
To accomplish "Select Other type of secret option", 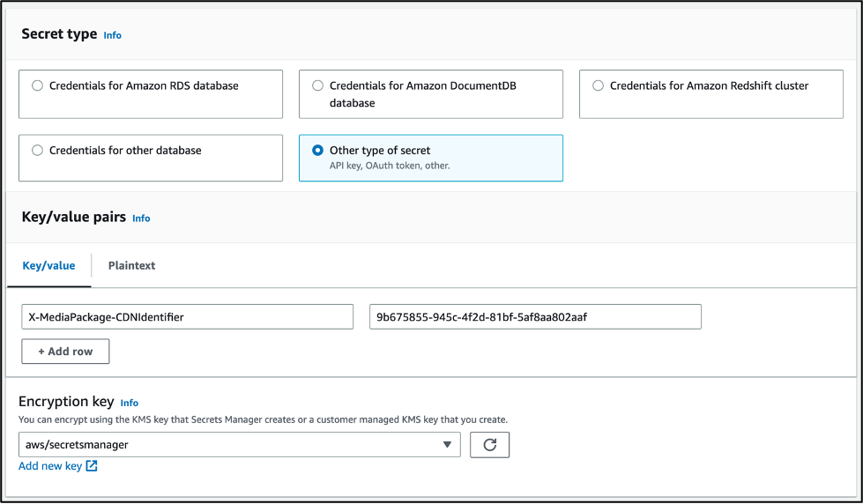I will coord(317,151).
